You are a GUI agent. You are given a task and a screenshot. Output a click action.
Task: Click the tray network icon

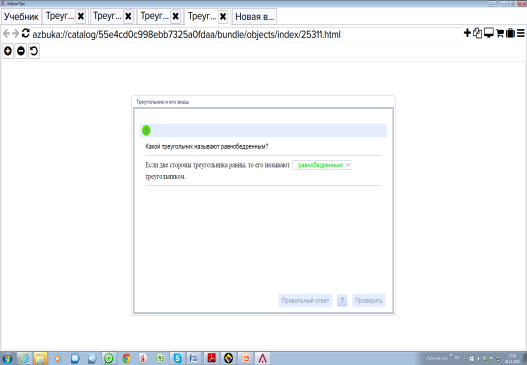click(498, 359)
